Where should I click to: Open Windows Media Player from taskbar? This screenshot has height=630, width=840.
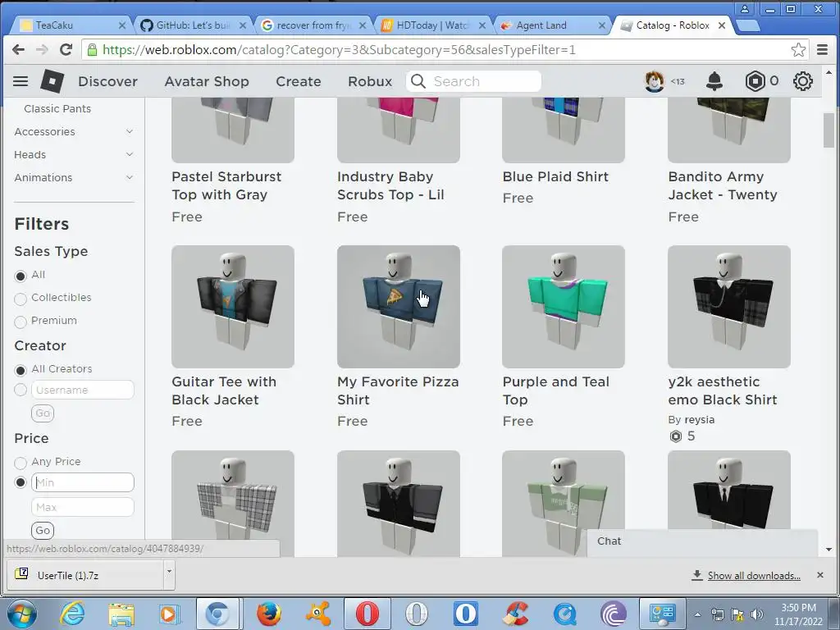(x=170, y=614)
